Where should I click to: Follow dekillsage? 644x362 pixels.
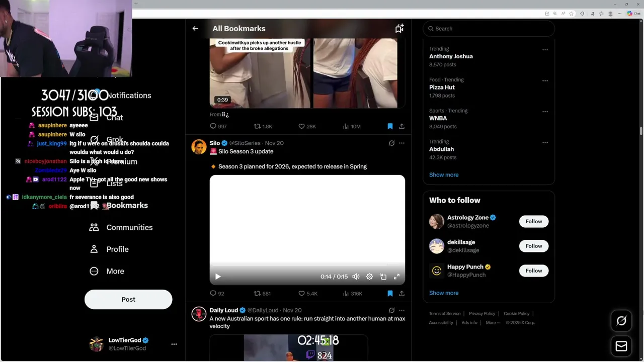tap(534, 246)
